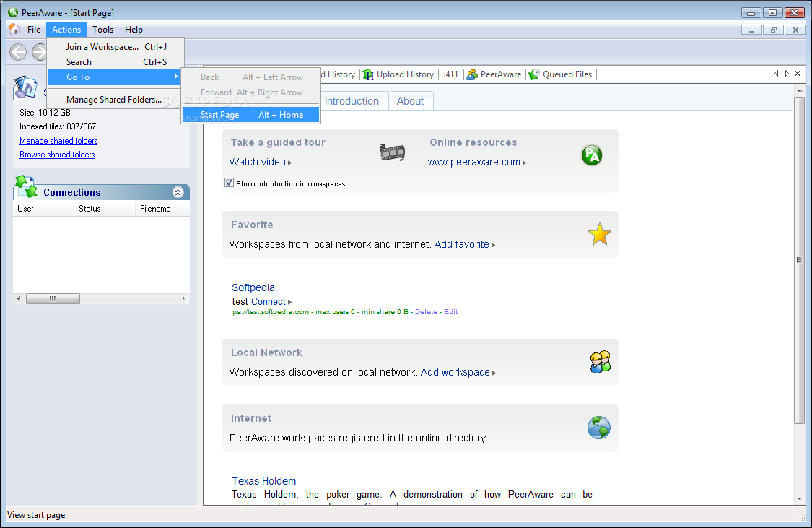
Task: Click the Local Network users icon
Action: (x=601, y=362)
